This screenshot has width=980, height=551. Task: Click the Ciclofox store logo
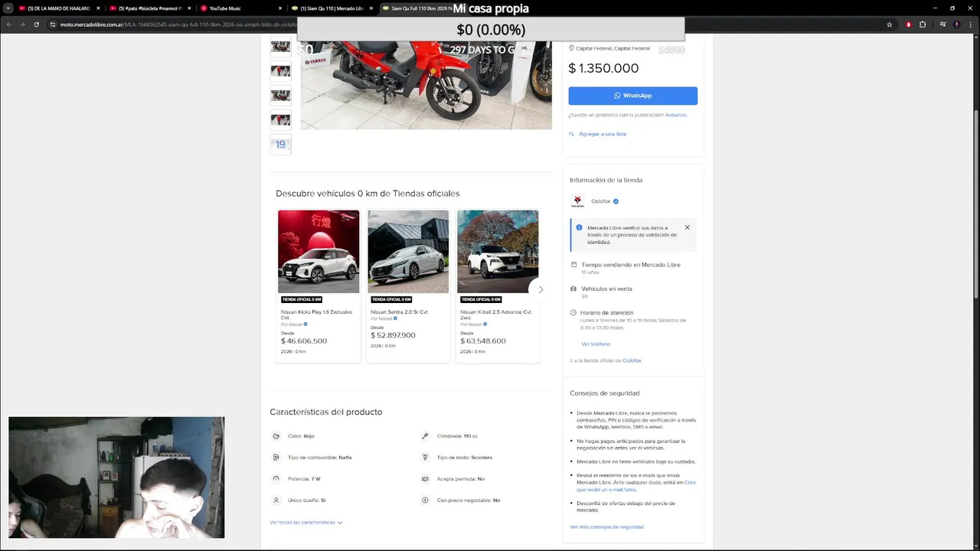coord(577,201)
